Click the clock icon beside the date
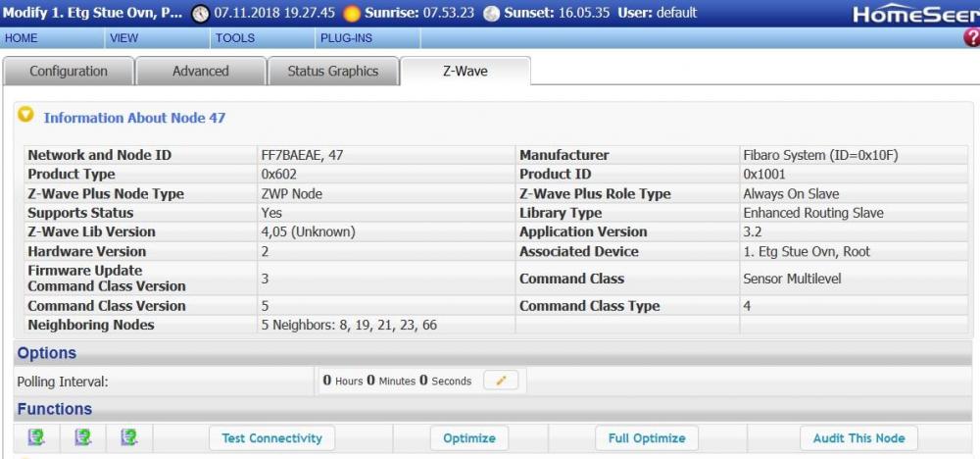980x459 pixels. point(200,14)
